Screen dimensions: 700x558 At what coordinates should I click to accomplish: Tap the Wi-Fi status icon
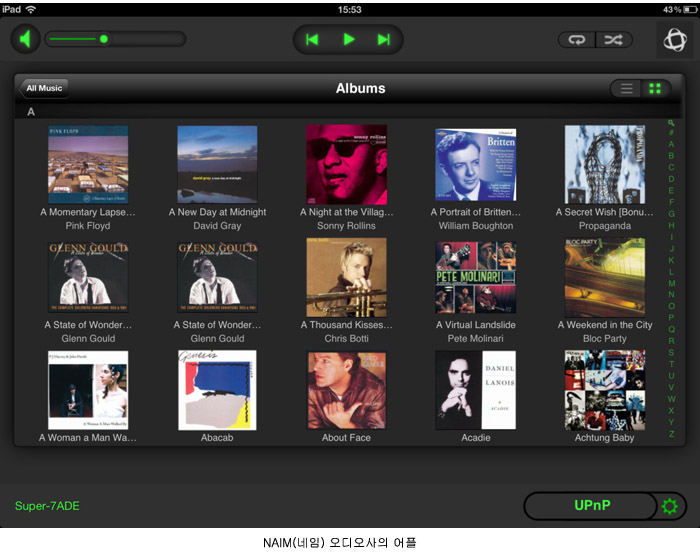pos(31,9)
